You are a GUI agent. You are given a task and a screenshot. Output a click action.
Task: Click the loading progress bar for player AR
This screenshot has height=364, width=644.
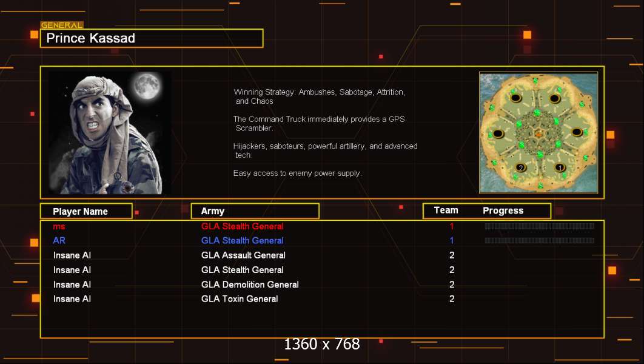click(x=539, y=240)
